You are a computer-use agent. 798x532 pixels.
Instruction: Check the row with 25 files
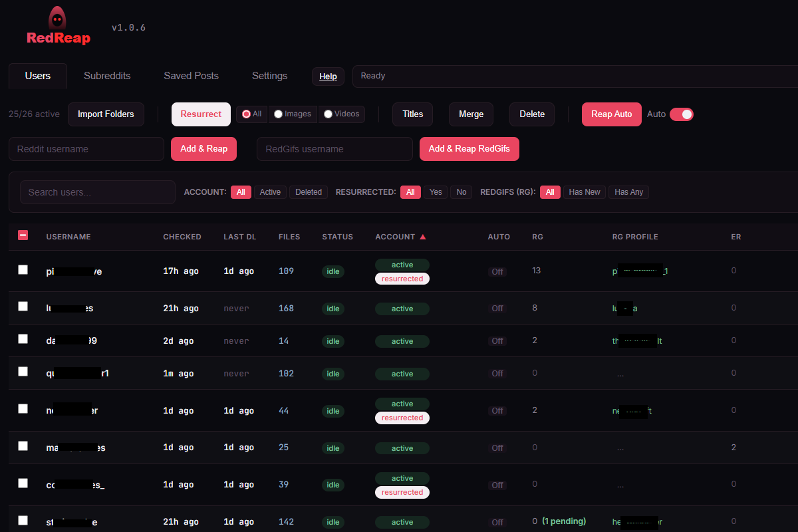(x=23, y=446)
